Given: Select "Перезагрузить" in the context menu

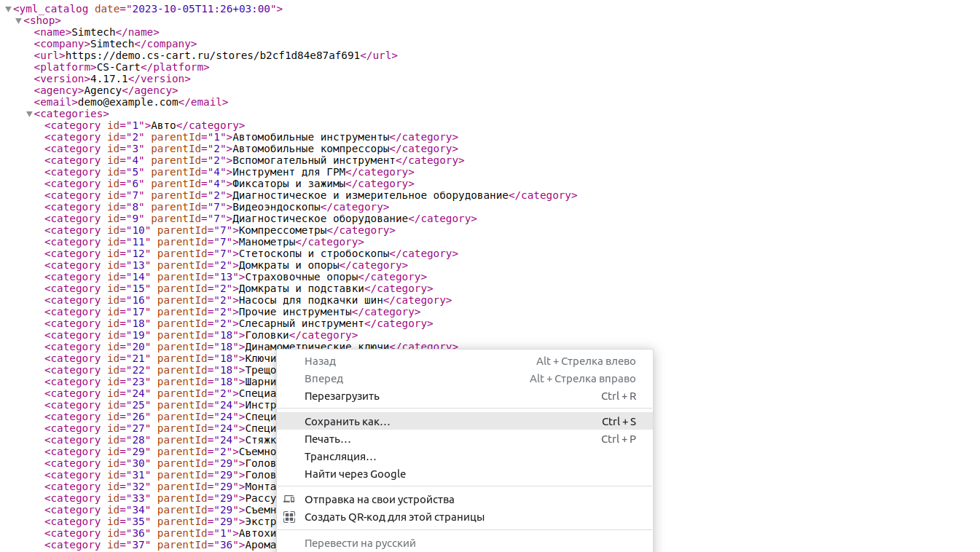Looking at the screenshot, I should click(x=342, y=396).
